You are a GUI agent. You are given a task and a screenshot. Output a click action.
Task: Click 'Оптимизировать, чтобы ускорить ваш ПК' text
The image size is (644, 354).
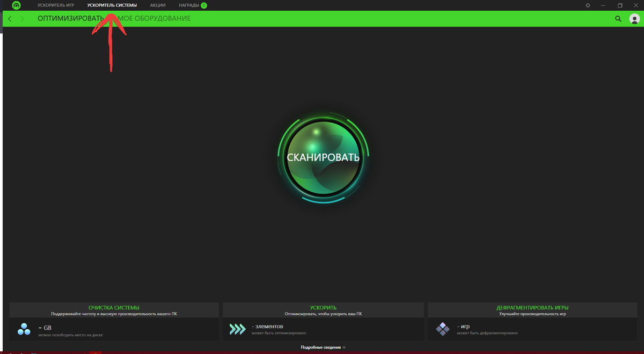323,314
